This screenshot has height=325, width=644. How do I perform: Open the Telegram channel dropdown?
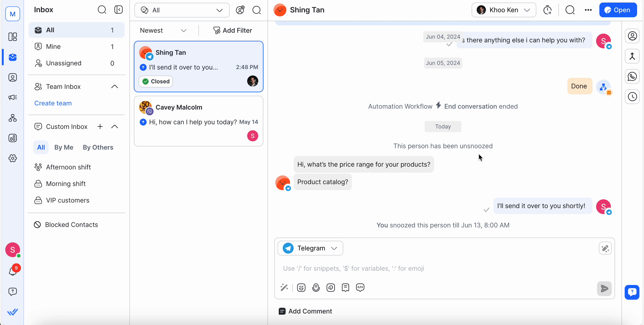click(x=310, y=248)
